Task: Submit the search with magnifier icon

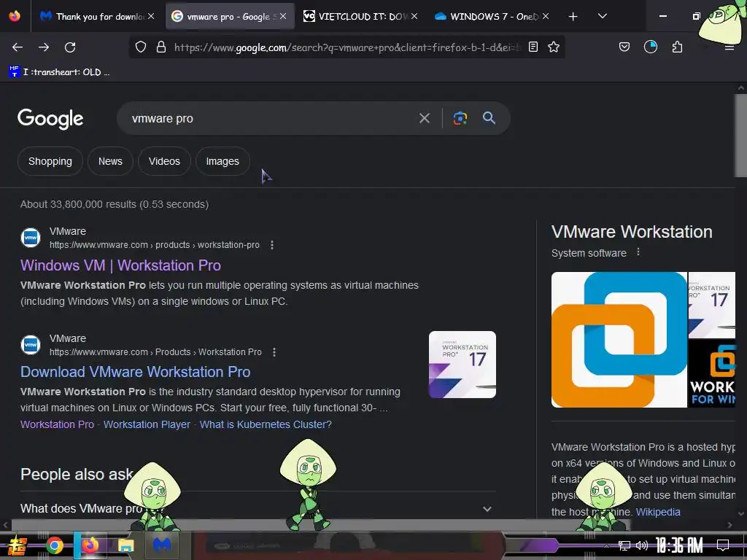Action: coord(489,118)
